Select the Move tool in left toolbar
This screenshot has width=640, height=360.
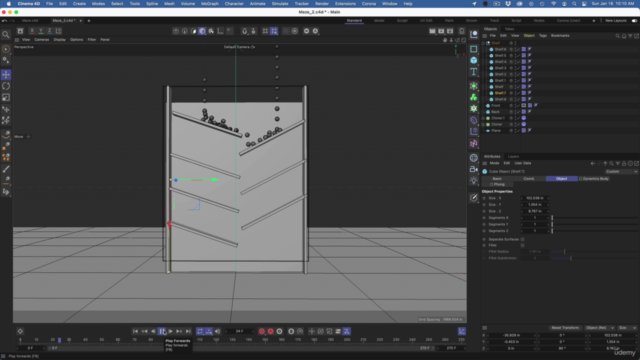tap(6, 75)
